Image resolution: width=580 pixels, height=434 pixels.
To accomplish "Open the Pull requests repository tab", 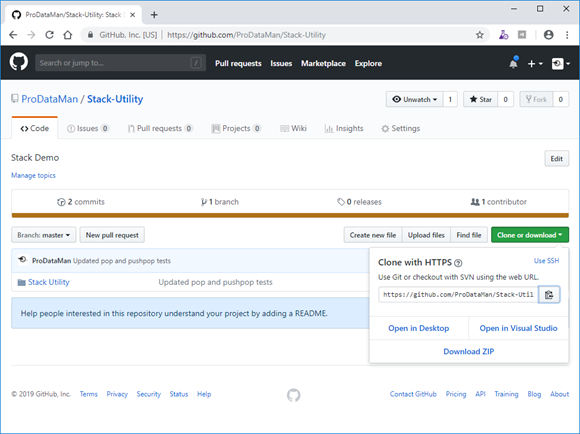I will (160, 128).
